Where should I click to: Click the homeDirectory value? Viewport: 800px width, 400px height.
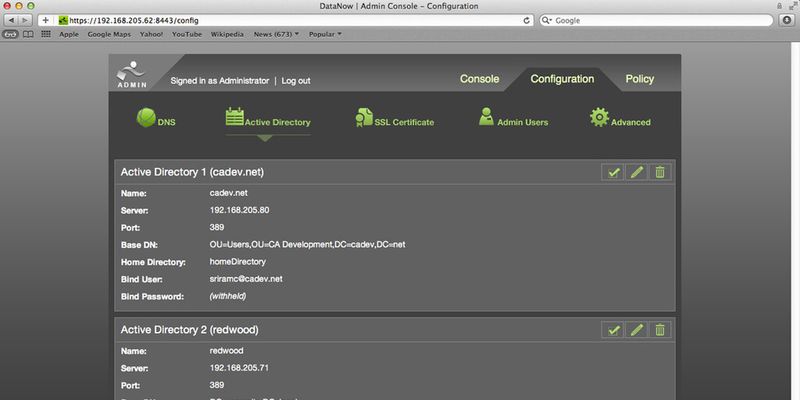pos(238,262)
